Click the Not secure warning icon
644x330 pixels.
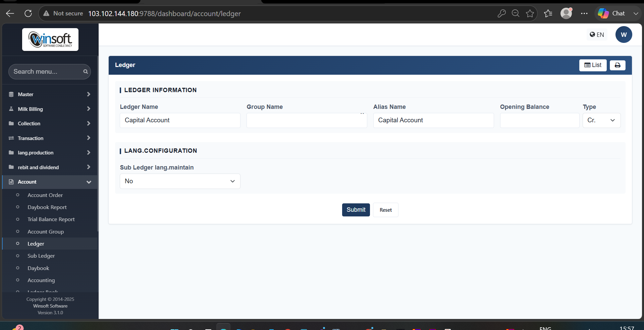pyautogui.click(x=46, y=13)
